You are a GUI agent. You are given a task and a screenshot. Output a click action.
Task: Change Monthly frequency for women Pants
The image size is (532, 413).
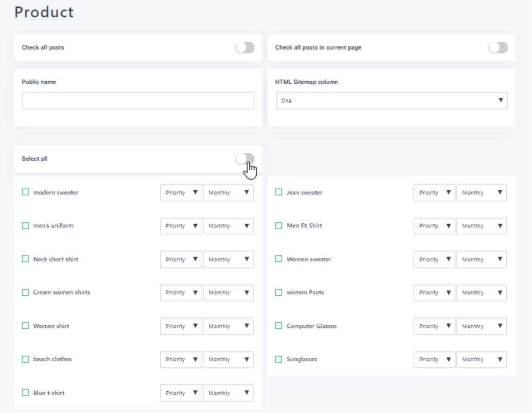click(481, 293)
